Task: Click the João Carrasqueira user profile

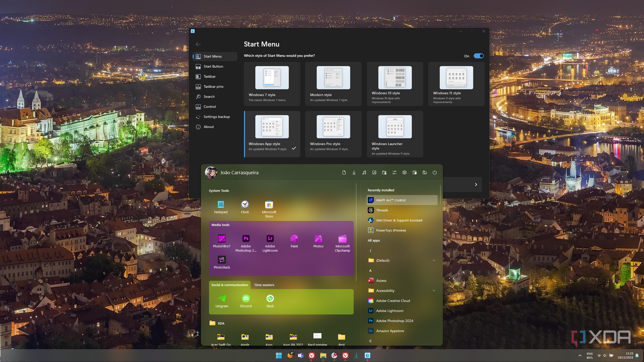Action: (x=232, y=173)
